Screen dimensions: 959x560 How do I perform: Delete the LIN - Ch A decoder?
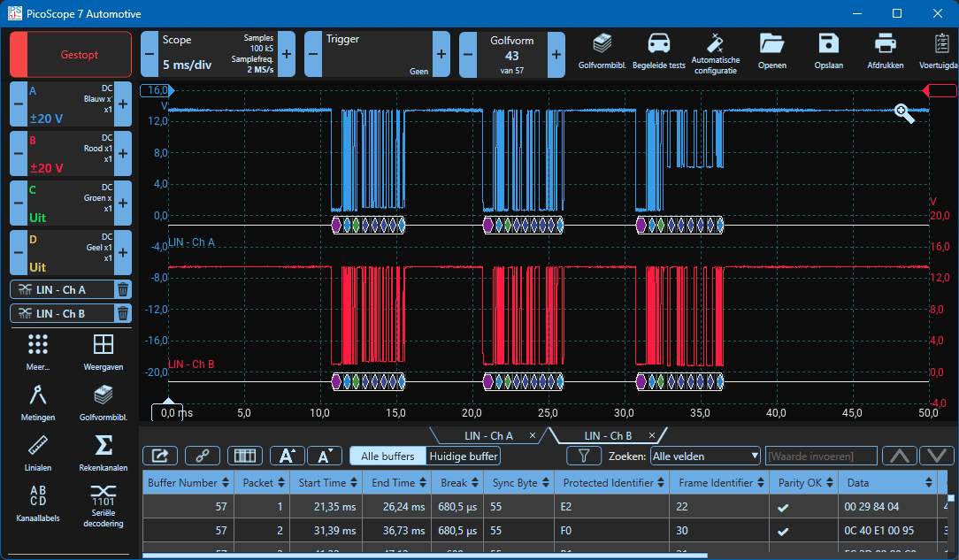(x=123, y=289)
